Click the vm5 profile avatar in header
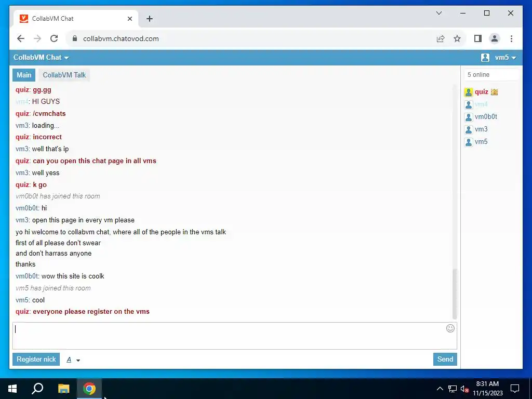 [x=485, y=57]
